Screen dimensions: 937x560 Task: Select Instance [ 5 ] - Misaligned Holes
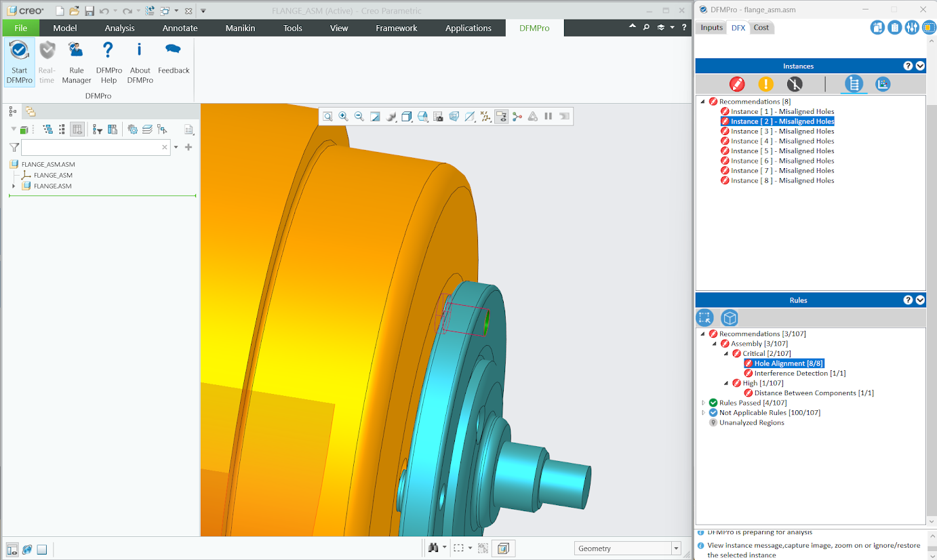[782, 151]
